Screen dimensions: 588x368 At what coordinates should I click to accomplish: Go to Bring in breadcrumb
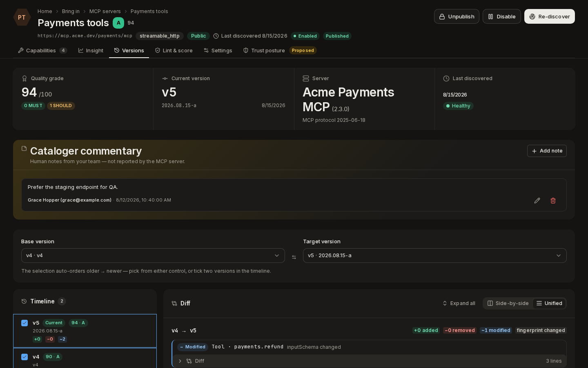tap(71, 11)
